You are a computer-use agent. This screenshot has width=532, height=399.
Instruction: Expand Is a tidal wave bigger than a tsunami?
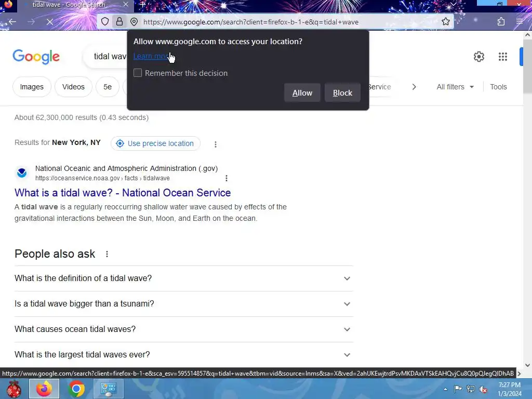[183, 303]
